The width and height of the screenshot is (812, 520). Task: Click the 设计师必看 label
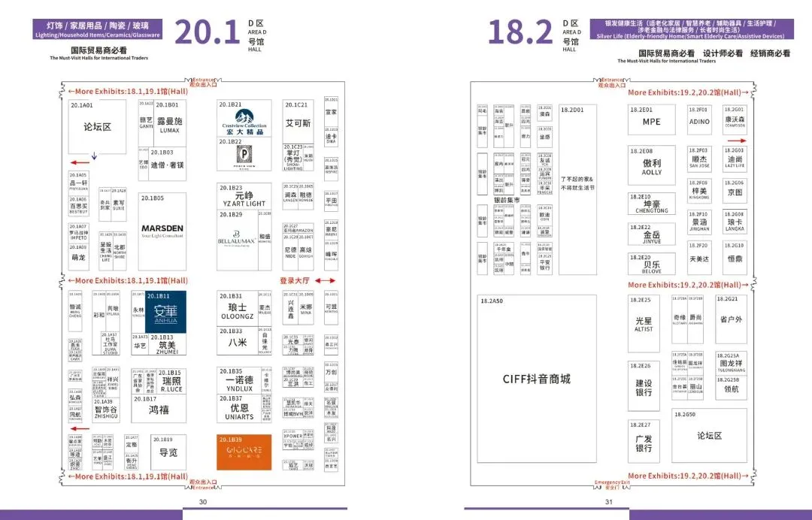pos(723,53)
